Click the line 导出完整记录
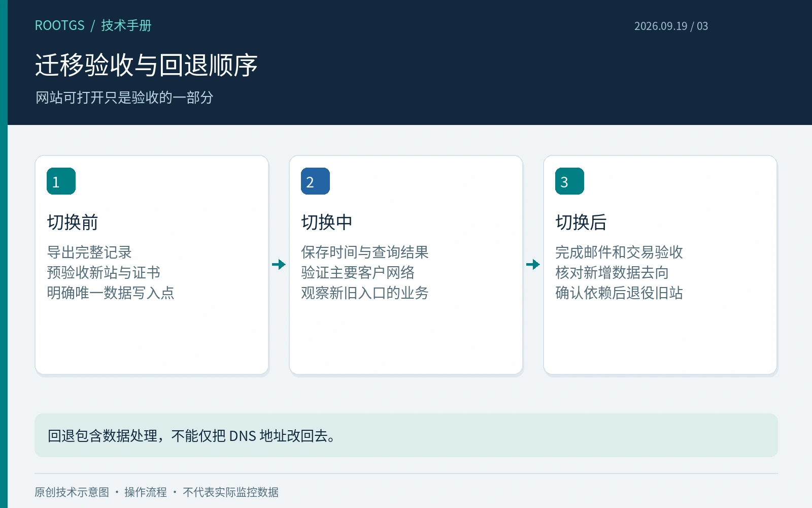 coord(89,252)
